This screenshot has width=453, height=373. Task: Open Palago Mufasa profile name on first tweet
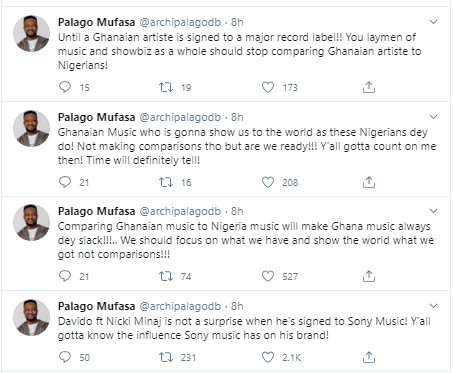96,22
